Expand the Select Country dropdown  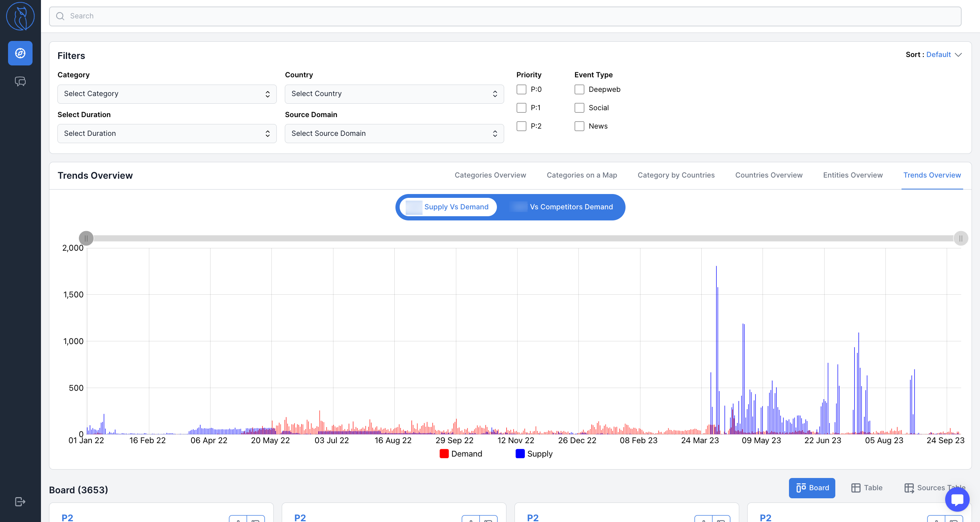click(x=394, y=94)
